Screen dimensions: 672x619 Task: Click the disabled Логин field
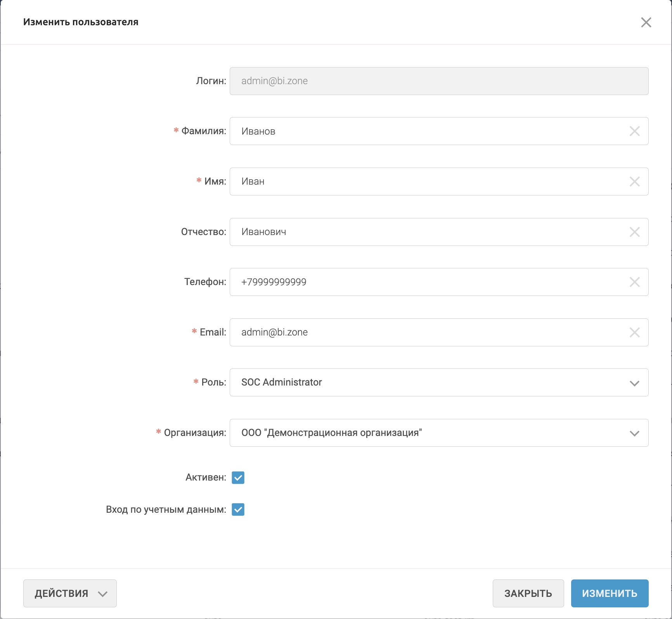tap(438, 81)
